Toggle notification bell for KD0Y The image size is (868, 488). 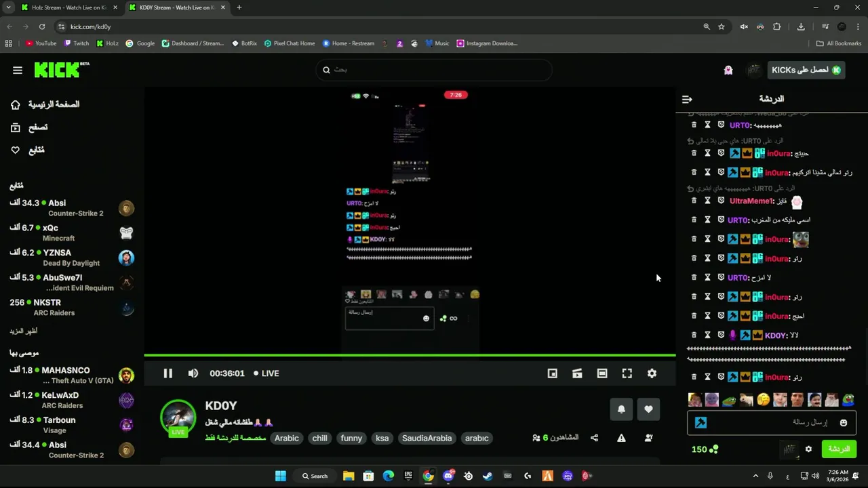click(x=621, y=409)
